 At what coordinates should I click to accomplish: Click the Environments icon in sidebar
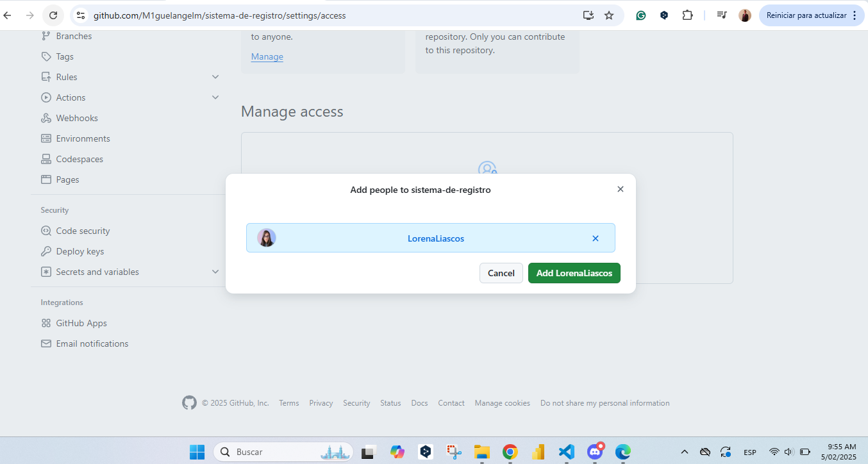46,138
